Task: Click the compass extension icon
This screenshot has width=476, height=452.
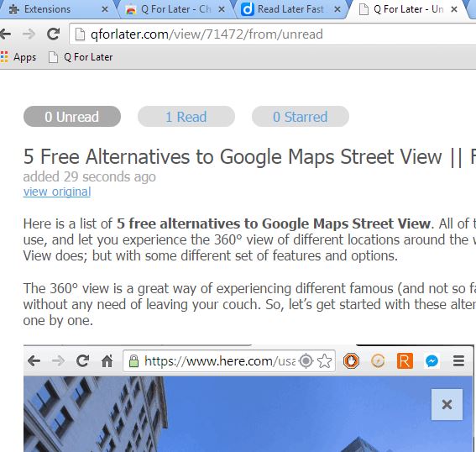Action: click(378, 361)
